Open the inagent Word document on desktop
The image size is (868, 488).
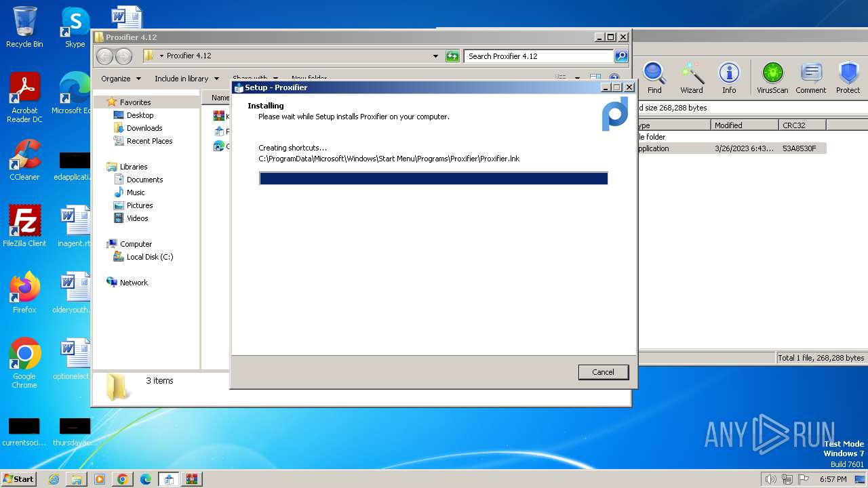(x=73, y=226)
